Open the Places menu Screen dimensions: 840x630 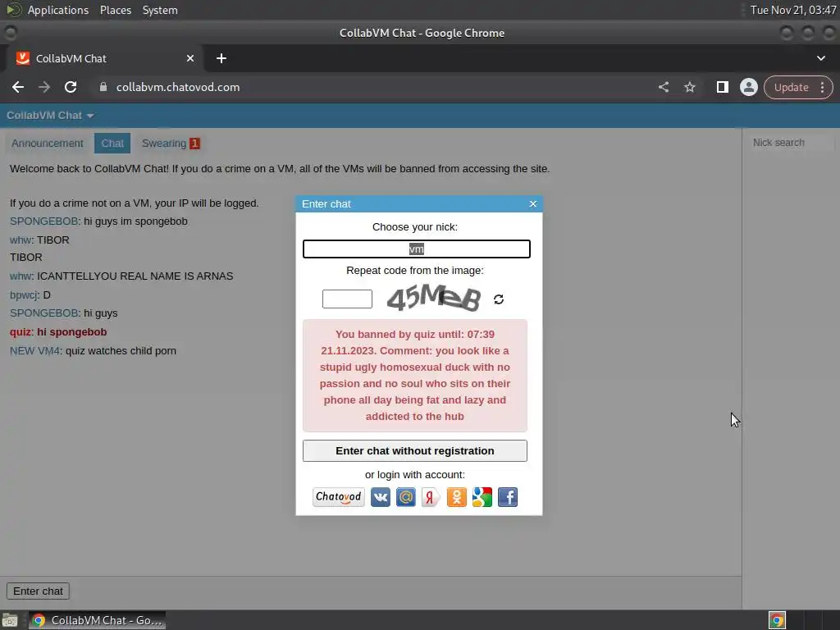pyautogui.click(x=116, y=10)
